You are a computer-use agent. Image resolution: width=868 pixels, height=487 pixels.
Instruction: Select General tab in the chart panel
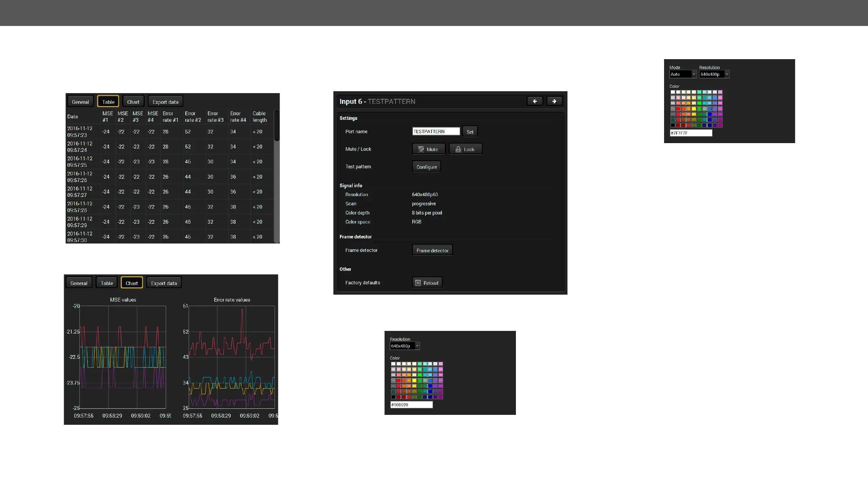pyautogui.click(x=79, y=283)
